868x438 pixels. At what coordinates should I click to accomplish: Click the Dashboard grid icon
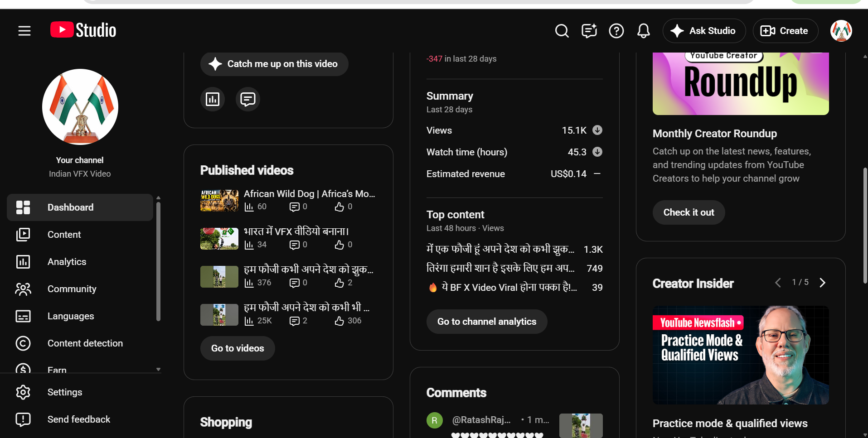(23, 207)
